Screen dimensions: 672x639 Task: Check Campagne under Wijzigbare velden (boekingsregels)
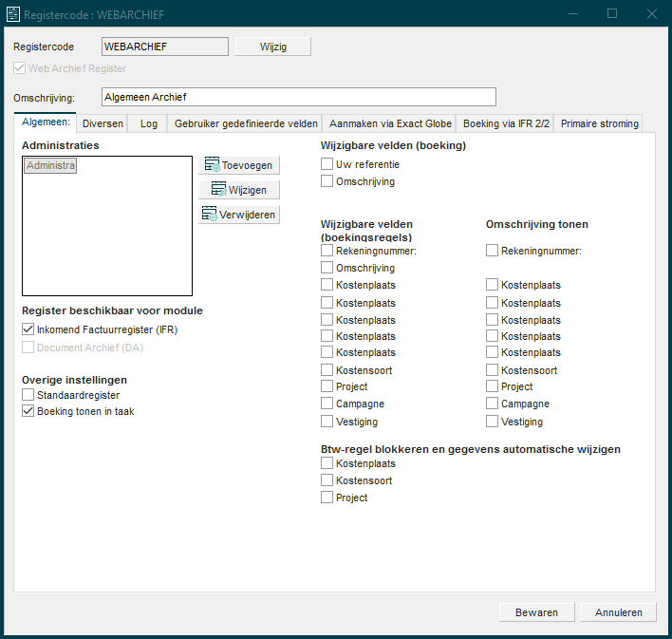tap(327, 404)
